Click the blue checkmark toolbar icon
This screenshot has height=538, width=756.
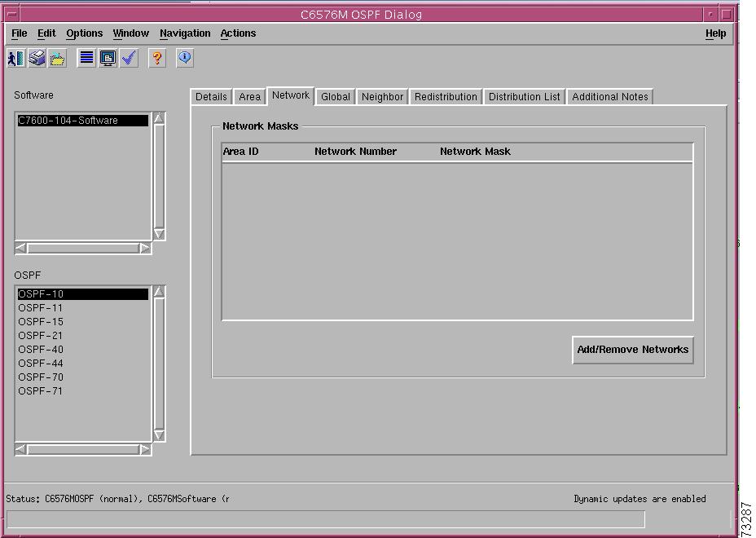[129, 59]
